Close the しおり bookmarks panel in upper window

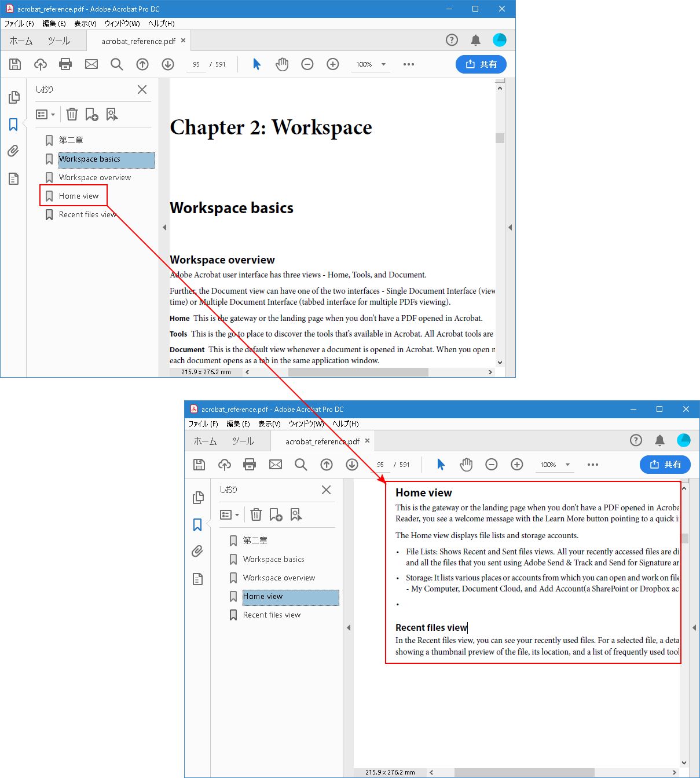[x=142, y=89]
